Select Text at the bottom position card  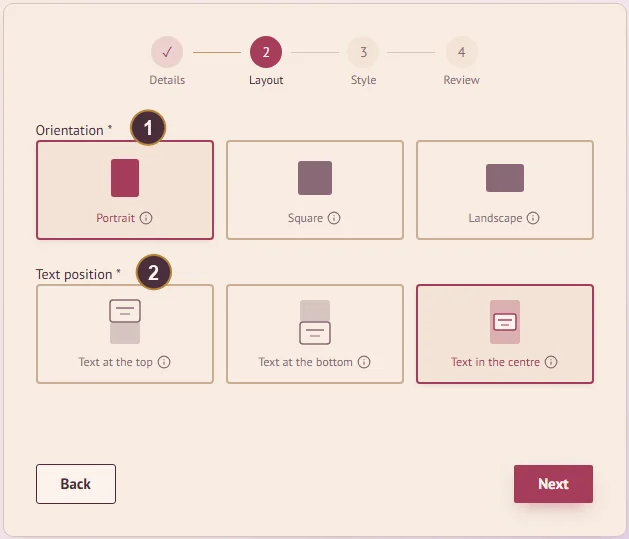[315, 334]
